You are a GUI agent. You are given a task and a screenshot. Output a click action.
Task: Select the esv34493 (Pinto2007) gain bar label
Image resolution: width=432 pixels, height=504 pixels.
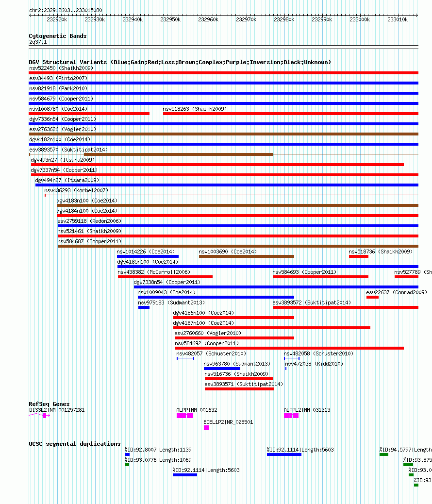pos(58,79)
